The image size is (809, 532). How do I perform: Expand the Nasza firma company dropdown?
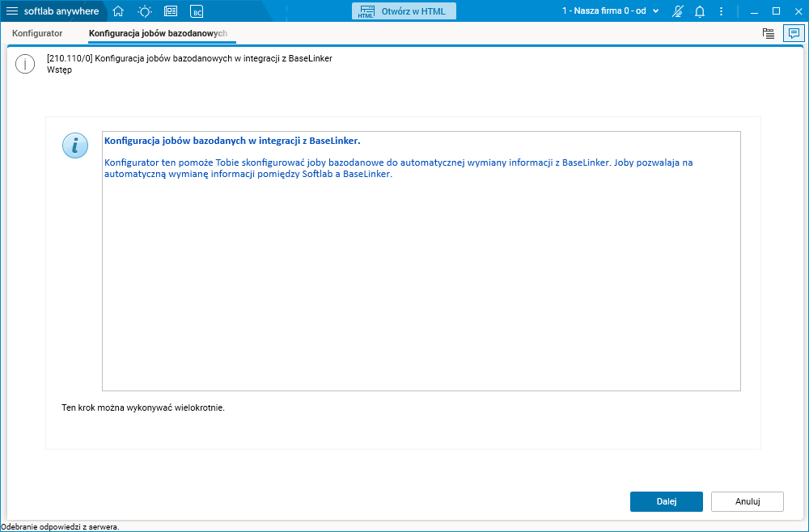click(x=610, y=11)
